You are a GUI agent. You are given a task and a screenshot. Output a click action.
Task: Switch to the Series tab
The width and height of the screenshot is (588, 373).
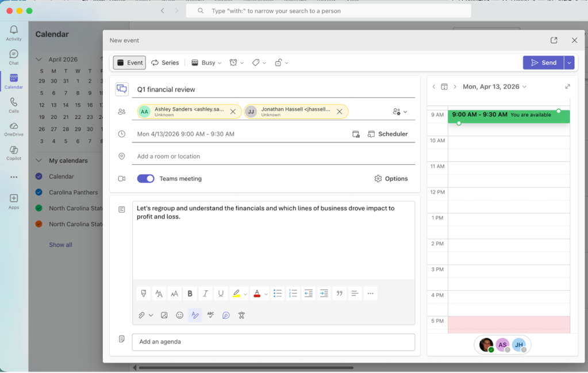[166, 62]
